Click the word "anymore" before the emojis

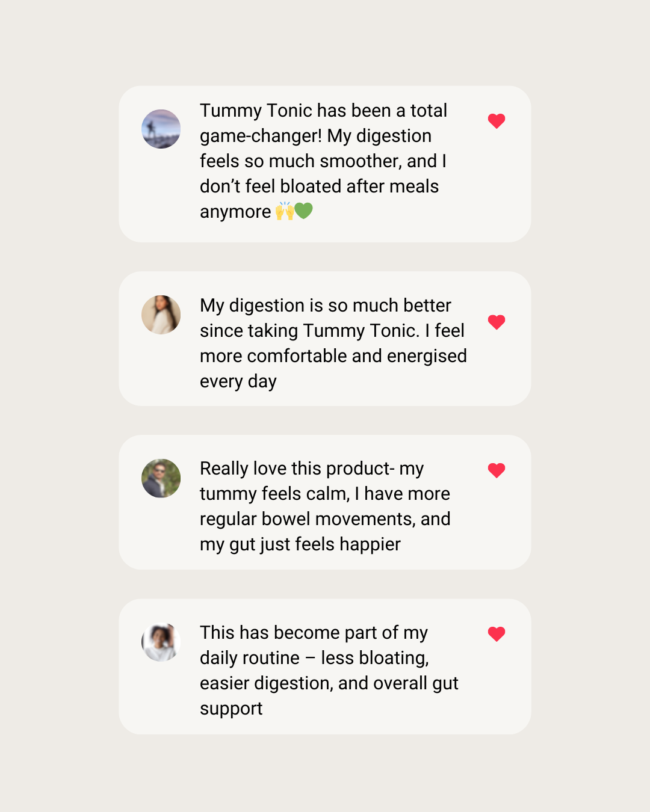[235, 212]
